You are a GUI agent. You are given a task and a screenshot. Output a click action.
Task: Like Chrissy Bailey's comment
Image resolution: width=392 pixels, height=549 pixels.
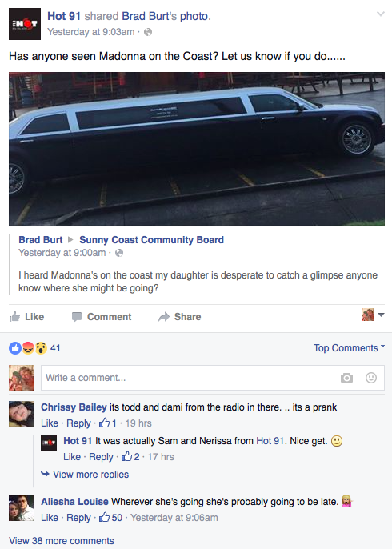pos(50,423)
